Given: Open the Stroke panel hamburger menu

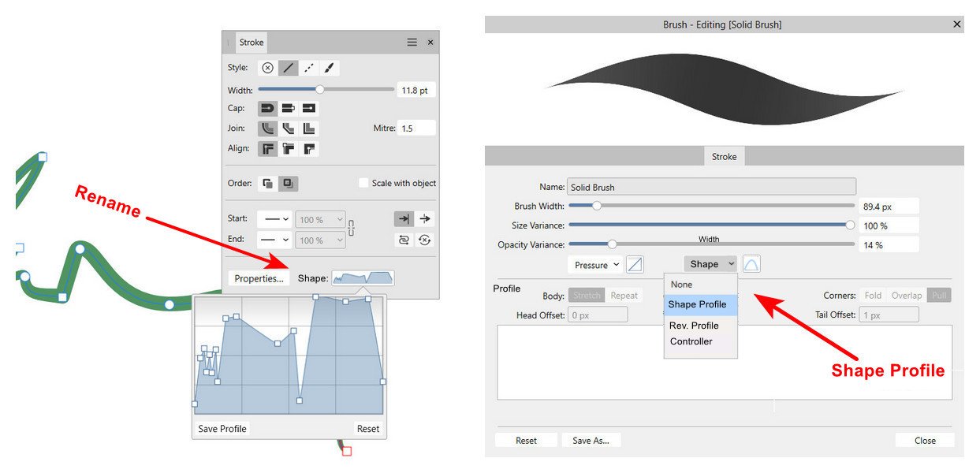Looking at the screenshot, I should 412,43.
